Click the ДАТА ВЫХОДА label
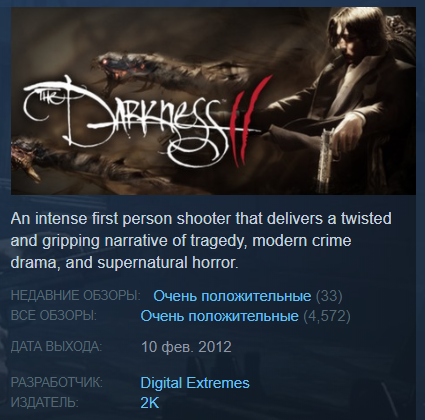 click(56, 347)
